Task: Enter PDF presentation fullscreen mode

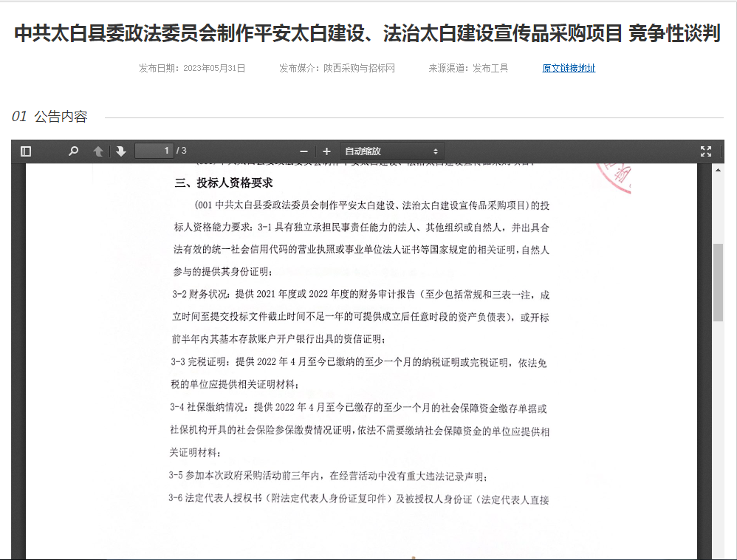Action: click(705, 151)
